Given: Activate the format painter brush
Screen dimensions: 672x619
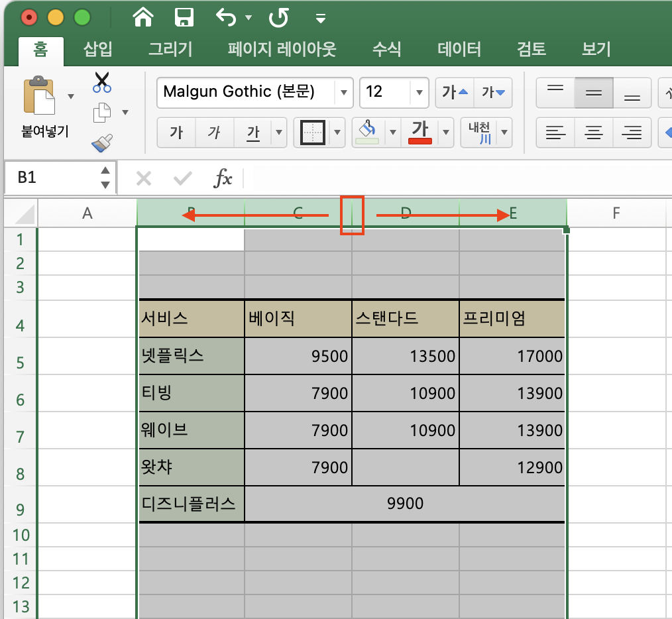Looking at the screenshot, I should point(102,142).
